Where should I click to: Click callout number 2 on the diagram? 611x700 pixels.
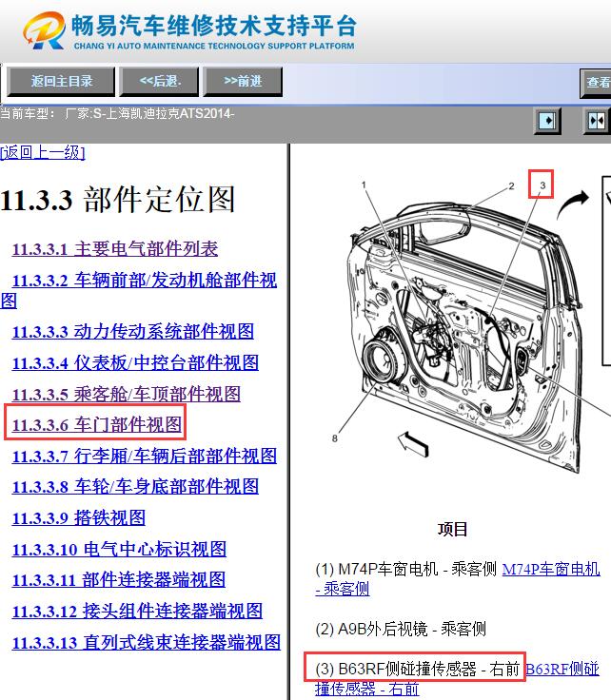[x=511, y=185]
